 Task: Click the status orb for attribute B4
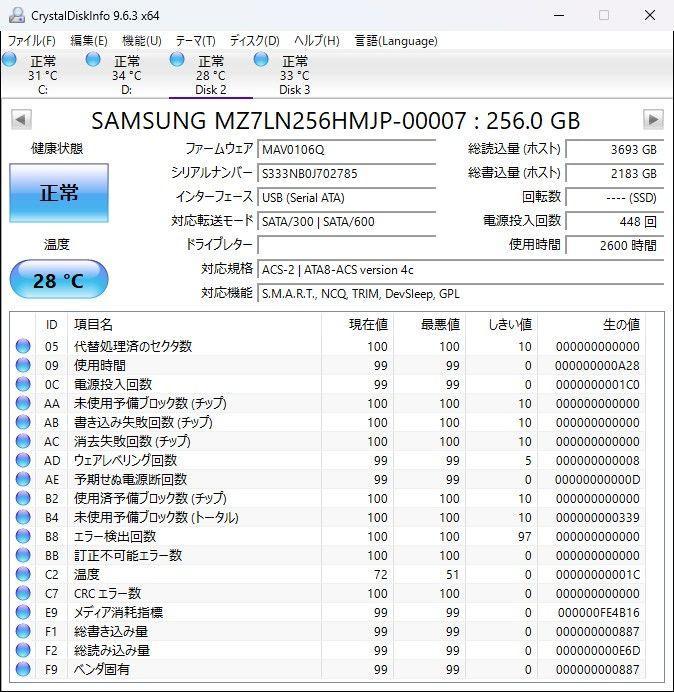[23, 517]
